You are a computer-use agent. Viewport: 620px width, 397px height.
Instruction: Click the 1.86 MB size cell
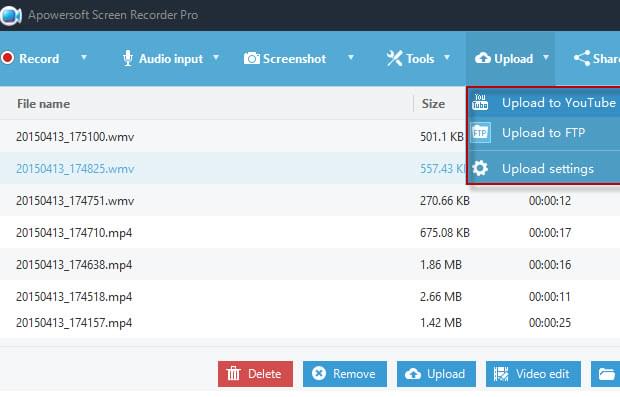click(441, 265)
